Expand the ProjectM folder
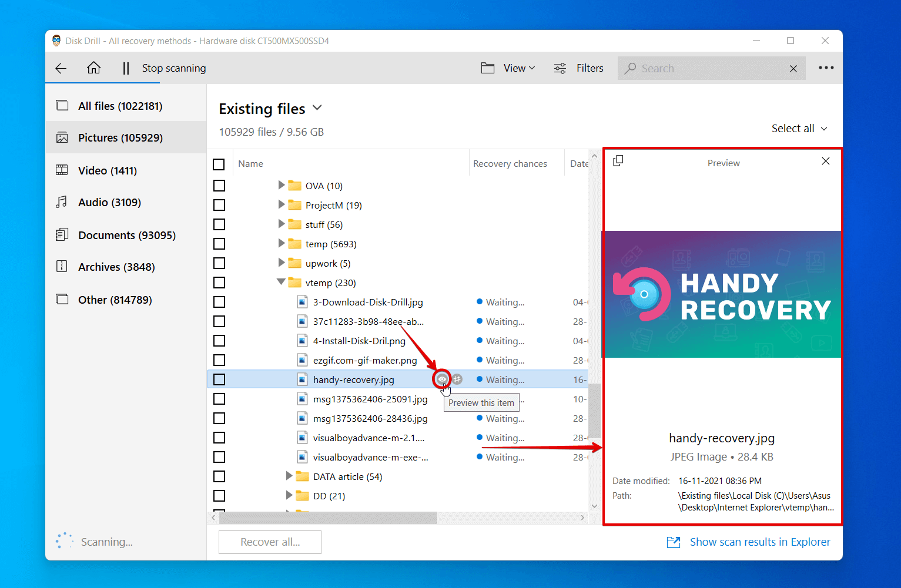901x588 pixels. (x=282, y=204)
